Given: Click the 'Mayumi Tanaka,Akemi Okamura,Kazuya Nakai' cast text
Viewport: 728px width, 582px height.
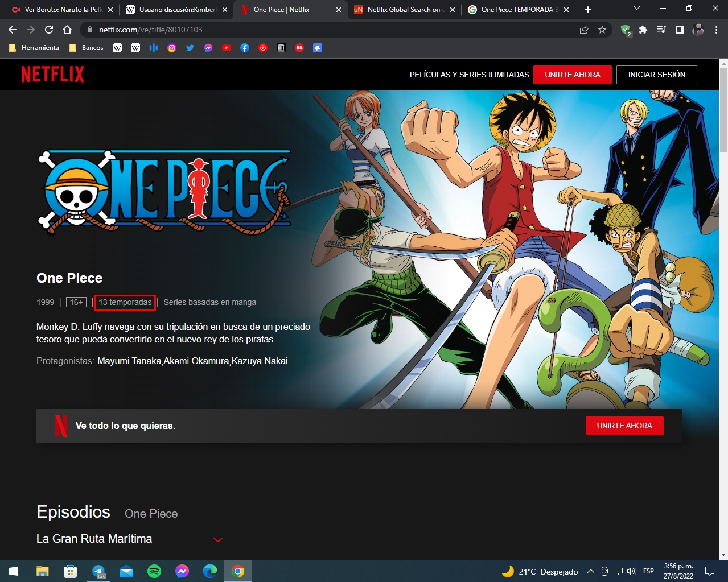Looking at the screenshot, I should [192, 361].
